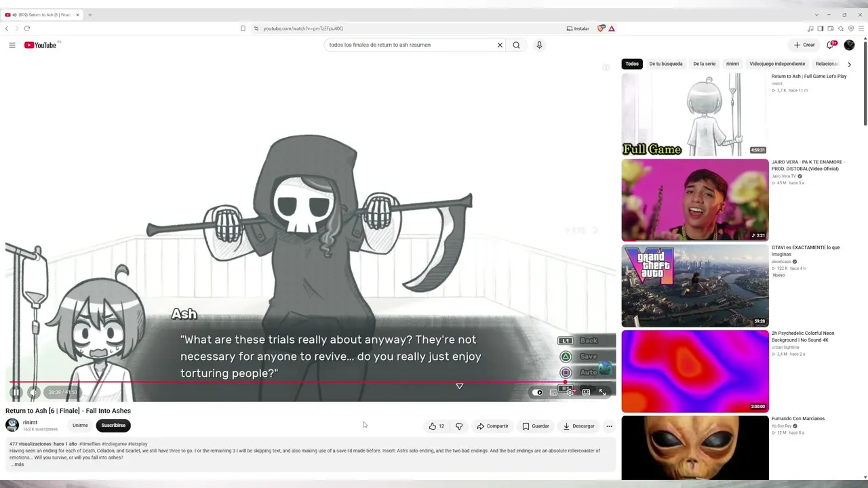Switch the player to theater mode
868x488 pixels.
coord(586,392)
